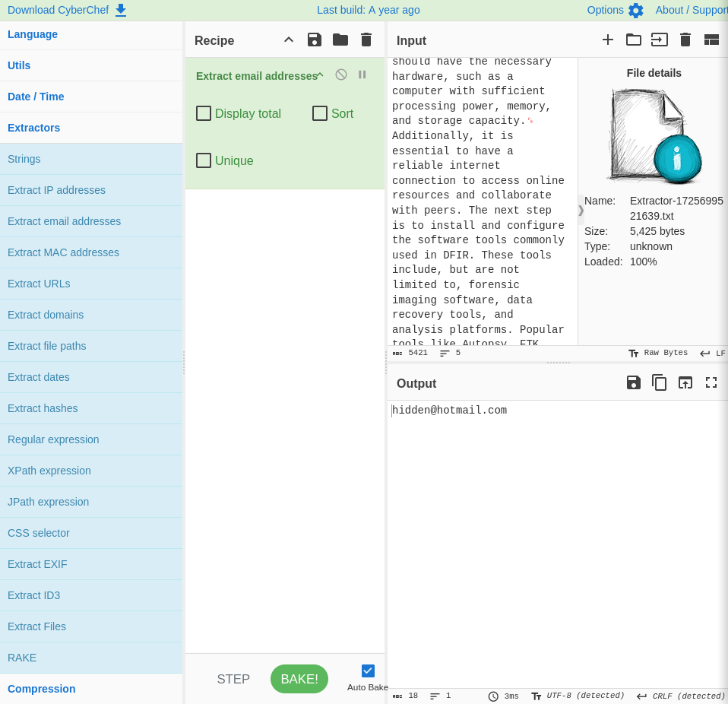
Task: Collapse the Extractors category
Action: (91, 128)
